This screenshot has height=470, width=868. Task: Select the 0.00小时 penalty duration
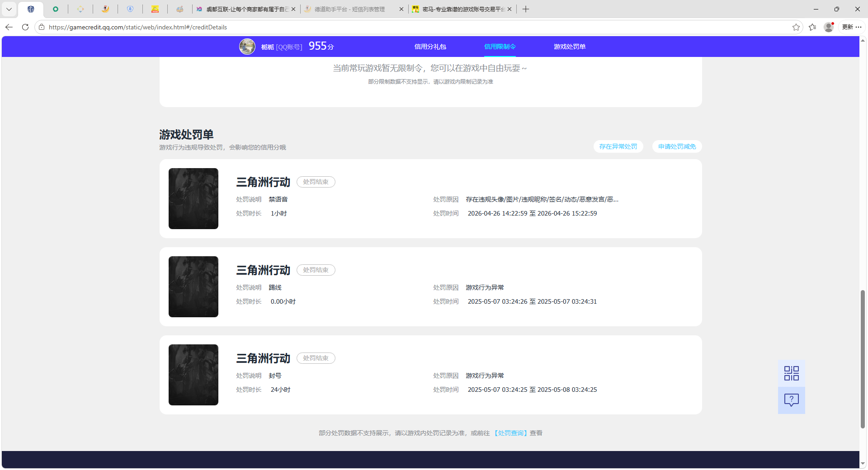pos(283,301)
